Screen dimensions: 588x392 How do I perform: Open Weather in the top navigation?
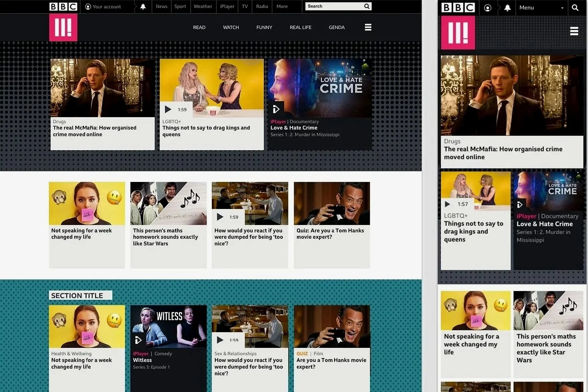pyautogui.click(x=203, y=6)
